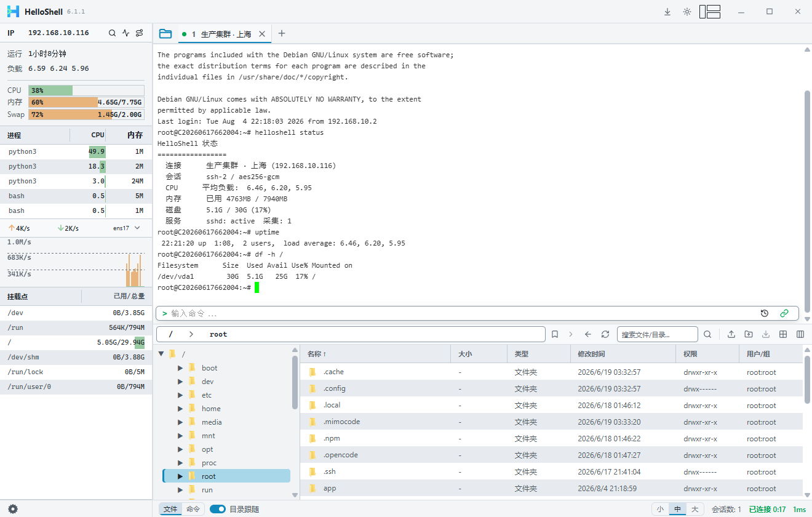812x517 pixels.
Task: Open the activity monitor pulse icon
Action: click(x=126, y=33)
